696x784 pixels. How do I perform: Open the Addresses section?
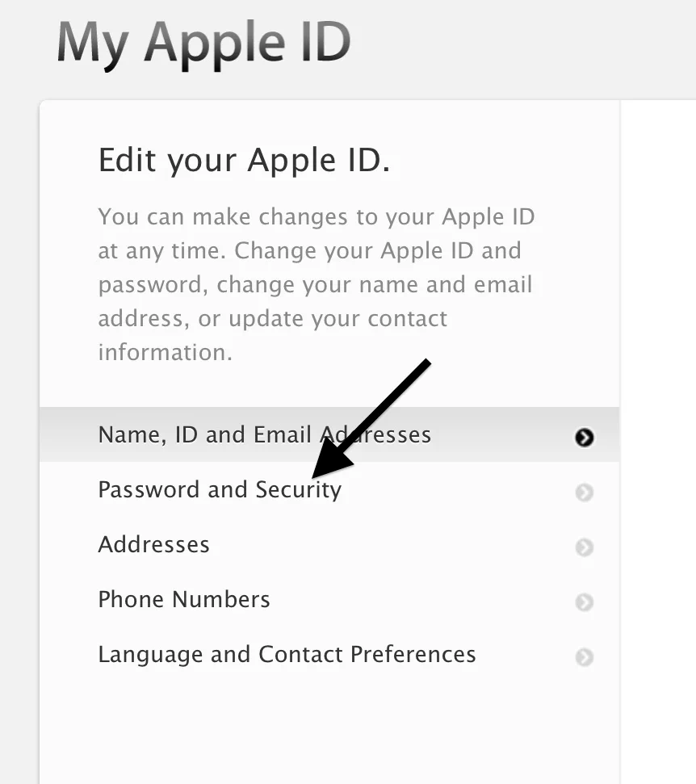153,544
